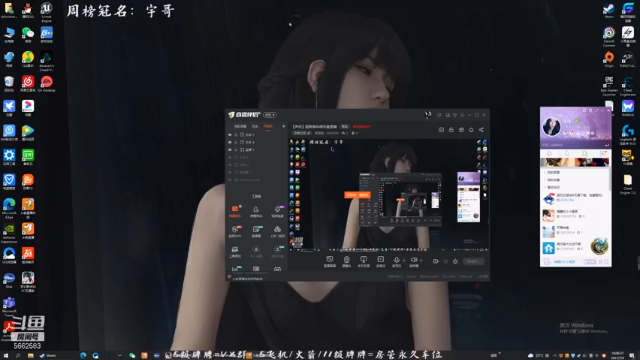
Task: Click the orange highlighted tool in toolbox grid
Action: click(x=235, y=211)
